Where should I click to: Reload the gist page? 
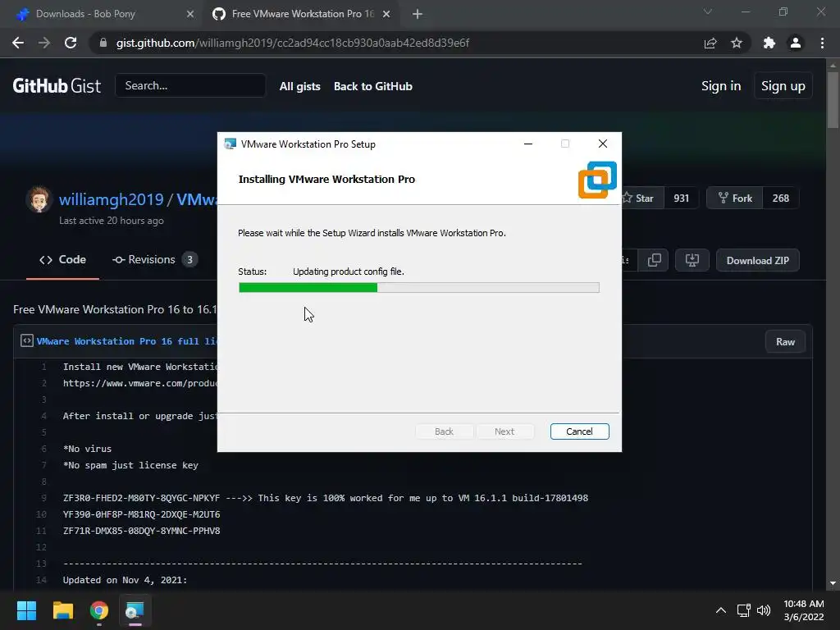click(x=71, y=43)
